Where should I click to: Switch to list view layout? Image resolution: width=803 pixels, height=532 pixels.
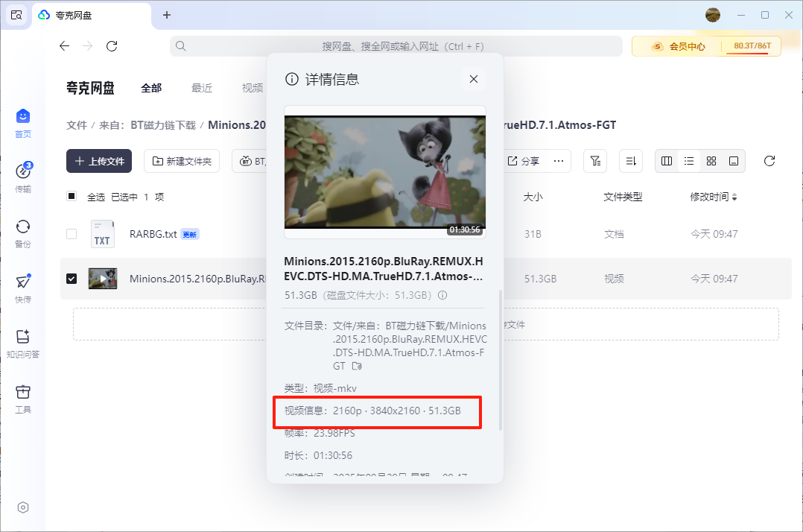[689, 161]
